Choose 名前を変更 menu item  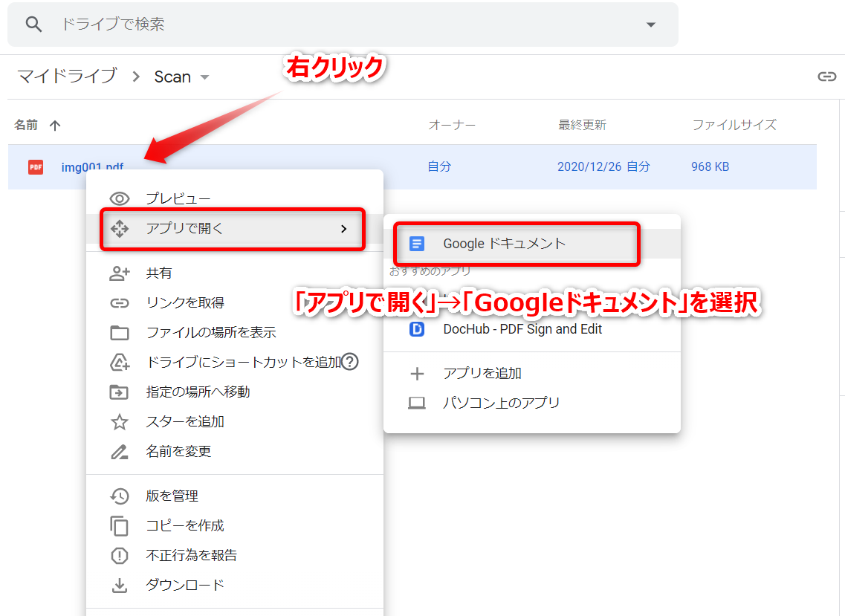point(235,451)
